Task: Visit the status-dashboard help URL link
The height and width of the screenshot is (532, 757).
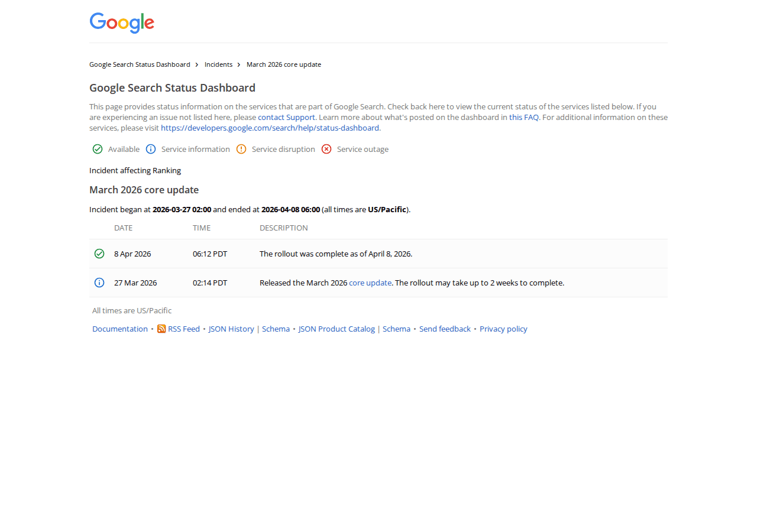Action: click(x=270, y=128)
